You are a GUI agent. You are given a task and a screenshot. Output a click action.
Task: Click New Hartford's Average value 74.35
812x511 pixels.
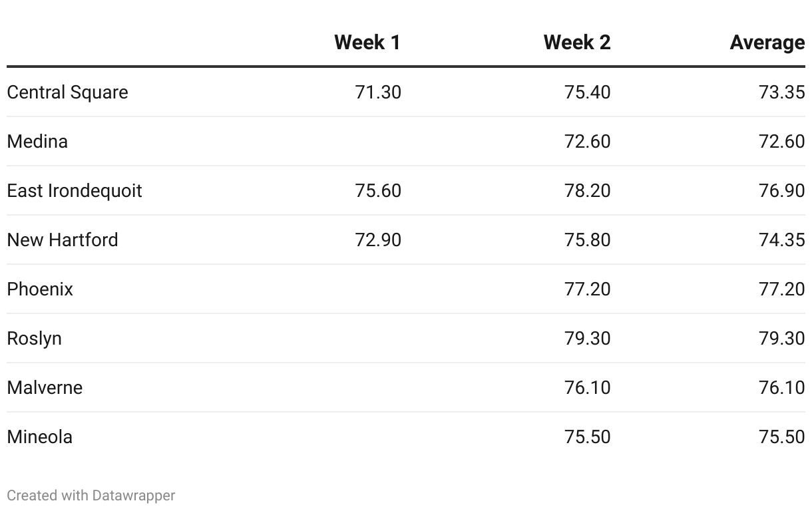[781, 240]
